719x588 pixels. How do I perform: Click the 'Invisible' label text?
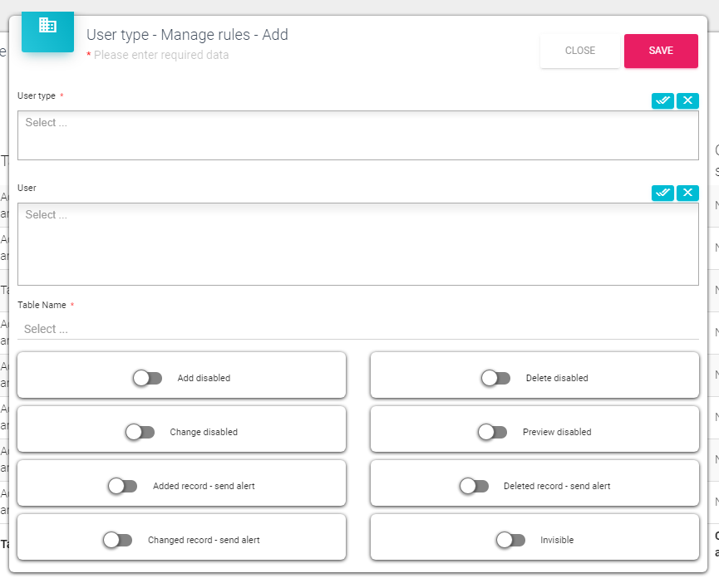[x=557, y=540]
